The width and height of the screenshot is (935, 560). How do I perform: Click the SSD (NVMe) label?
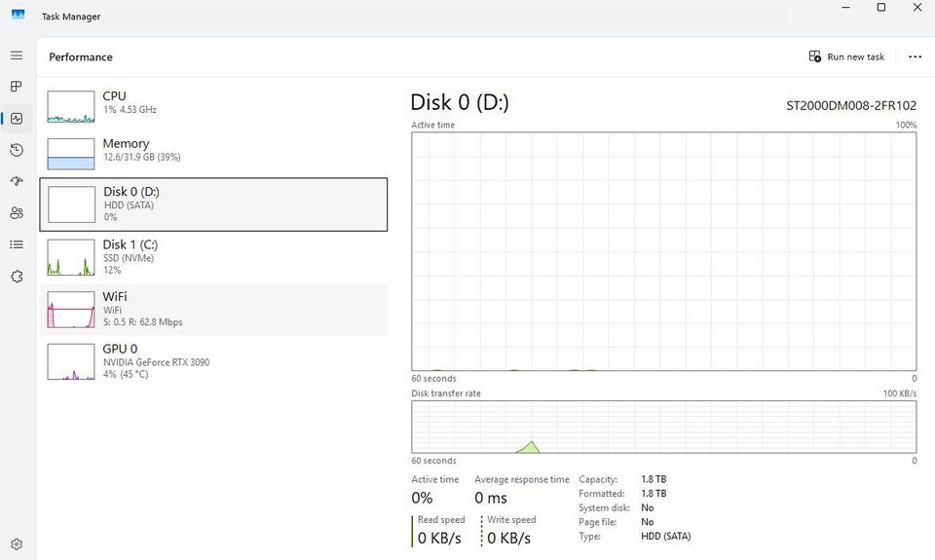[129, 258]
